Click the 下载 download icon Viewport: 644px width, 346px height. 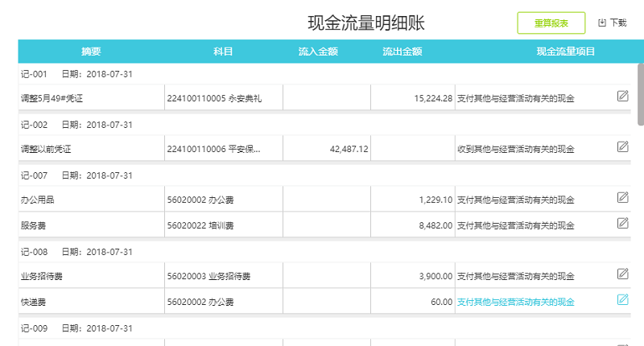(601, 23)
